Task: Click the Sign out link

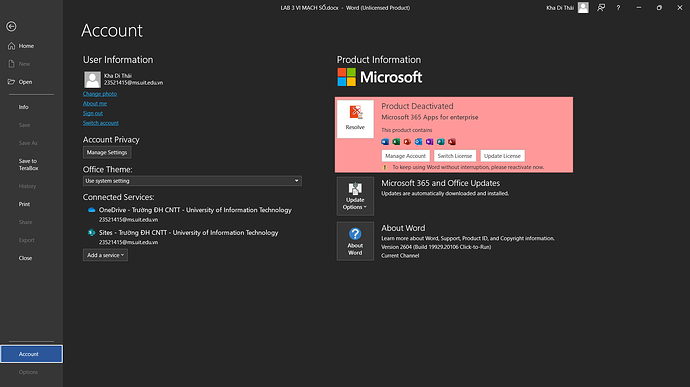Action: (x=93, y=113)
